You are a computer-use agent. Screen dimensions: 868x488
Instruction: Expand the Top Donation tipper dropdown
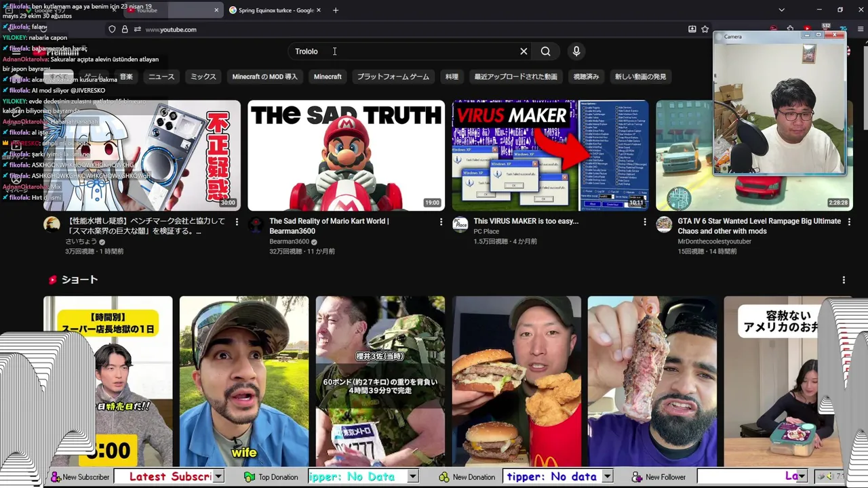(x=412, y=476)
